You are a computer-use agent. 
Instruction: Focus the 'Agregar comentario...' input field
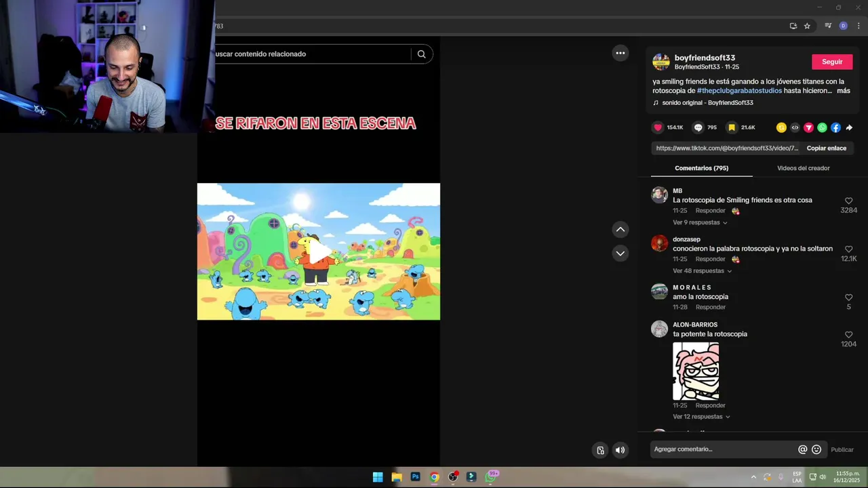724,449
